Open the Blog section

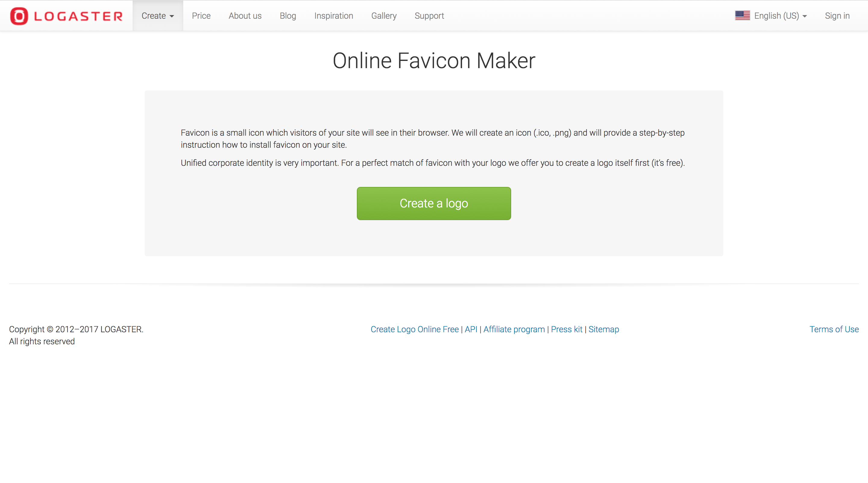[288, 15]
